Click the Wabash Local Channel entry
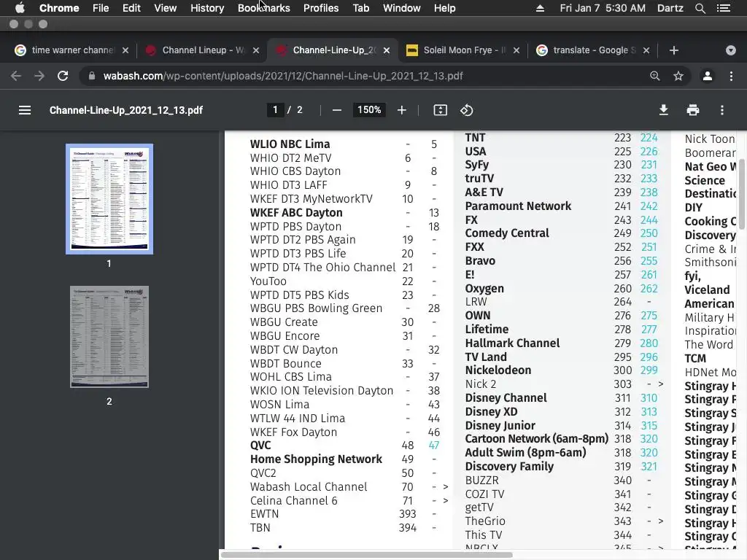747x560 pixels. (309, 486)
